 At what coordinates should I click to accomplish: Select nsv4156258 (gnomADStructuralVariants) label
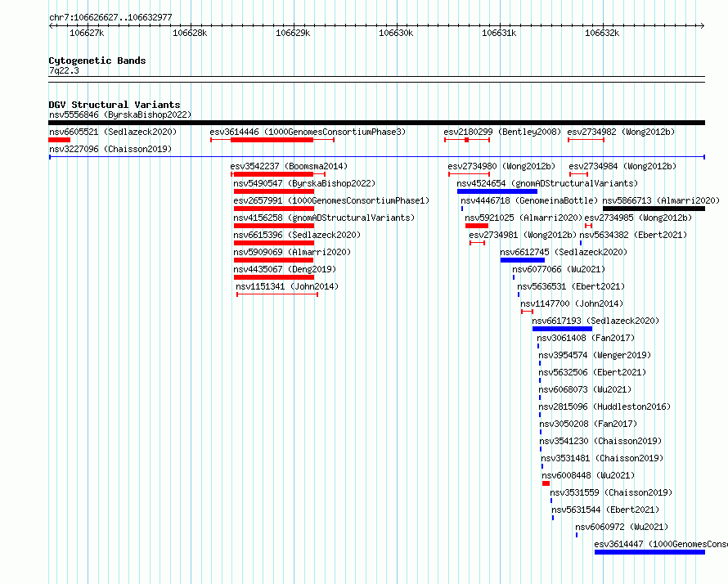pyautogui.click(x=324, y=218)
